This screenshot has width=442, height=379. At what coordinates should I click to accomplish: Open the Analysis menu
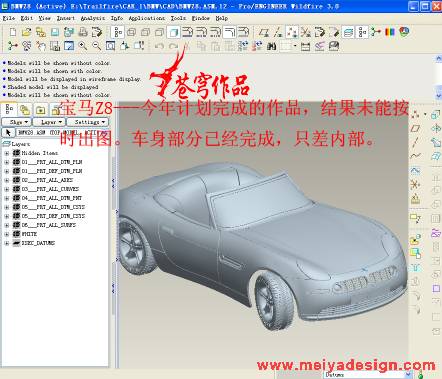(x=93, y=18)
